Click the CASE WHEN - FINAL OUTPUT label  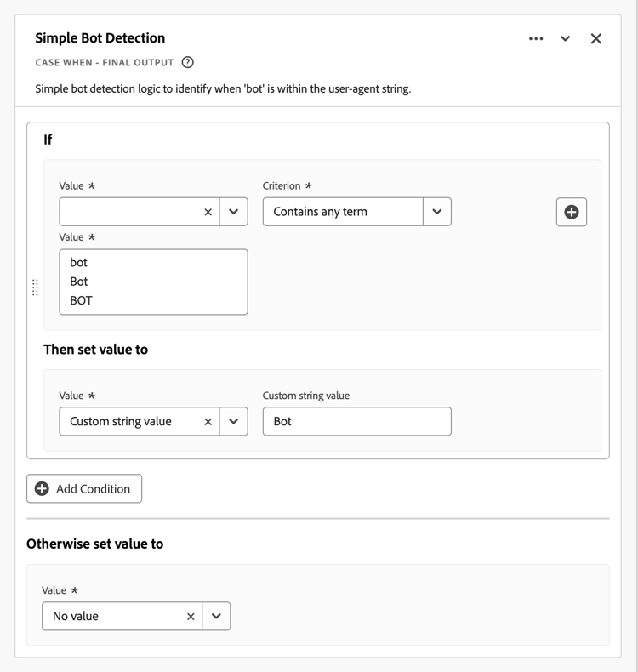tap(105, 63)
